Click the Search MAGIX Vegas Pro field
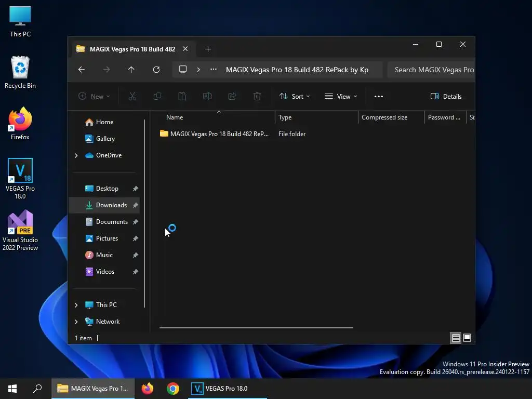 431,70
